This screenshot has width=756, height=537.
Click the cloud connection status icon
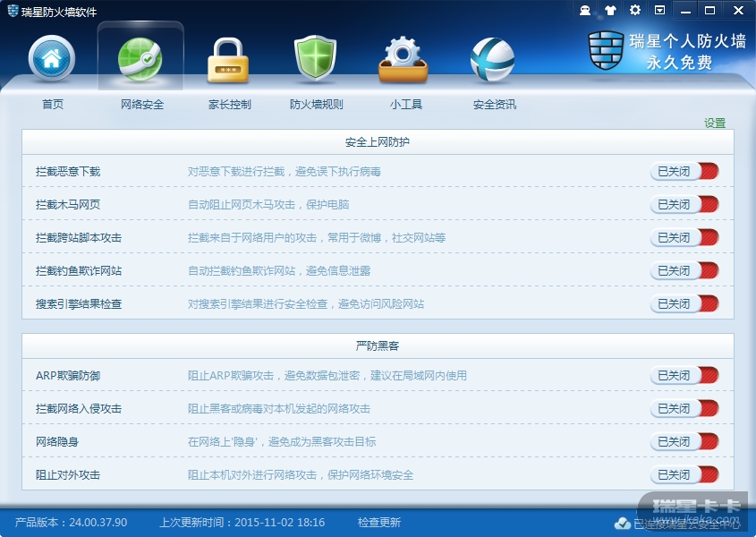click(623, 523)
